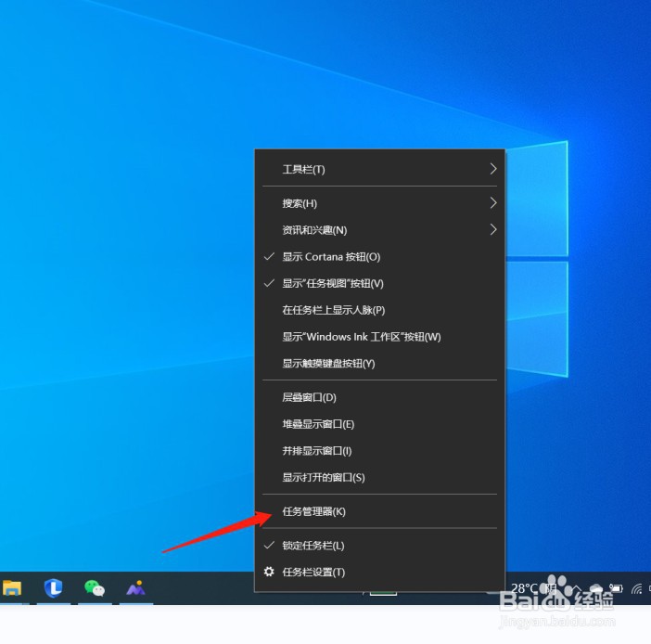The image size is (651, 644).
Task: Open 任务管理器(K) from the menu
Action: [379, 511]
